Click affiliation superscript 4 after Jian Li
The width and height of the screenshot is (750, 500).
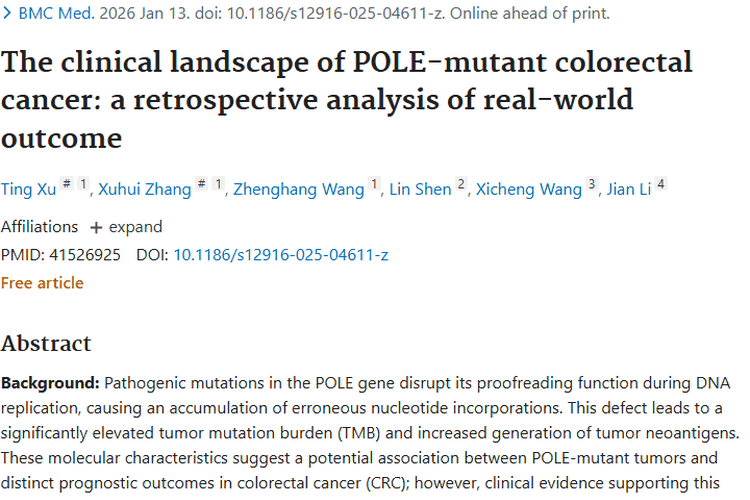click(x=661, y=185)
